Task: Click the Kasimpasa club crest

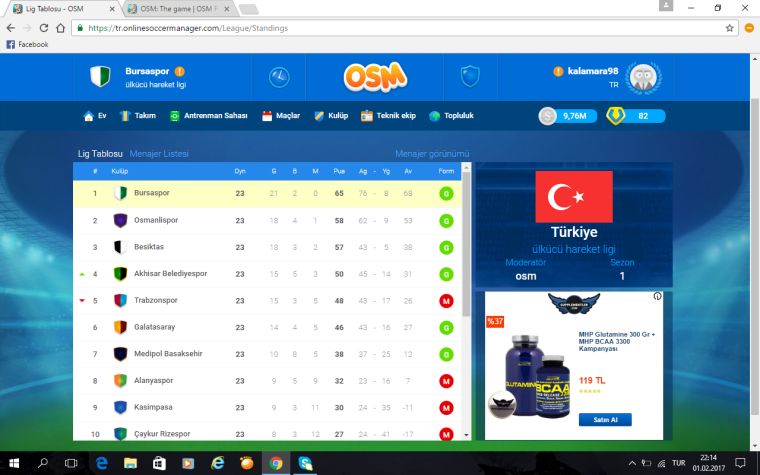Action: 120,407
